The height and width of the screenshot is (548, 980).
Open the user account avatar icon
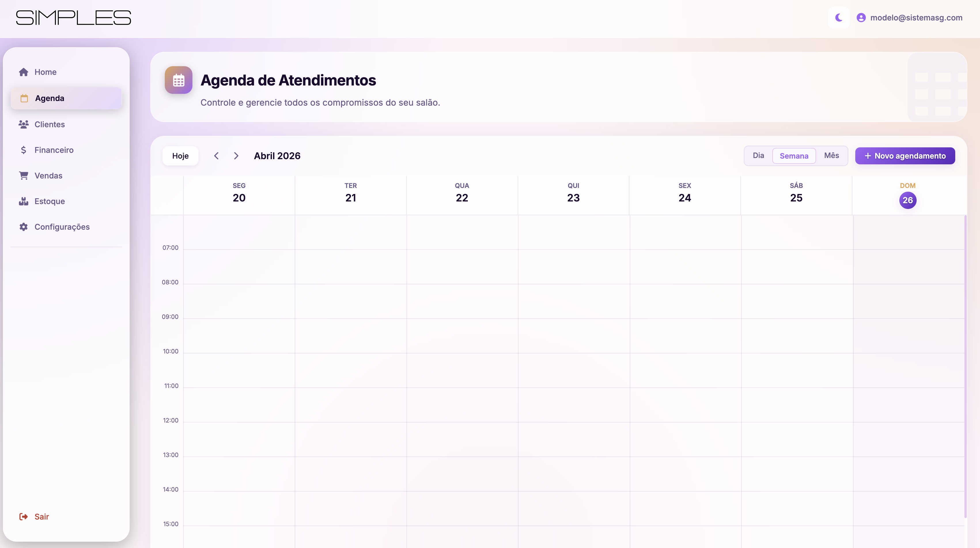point(861,18)
